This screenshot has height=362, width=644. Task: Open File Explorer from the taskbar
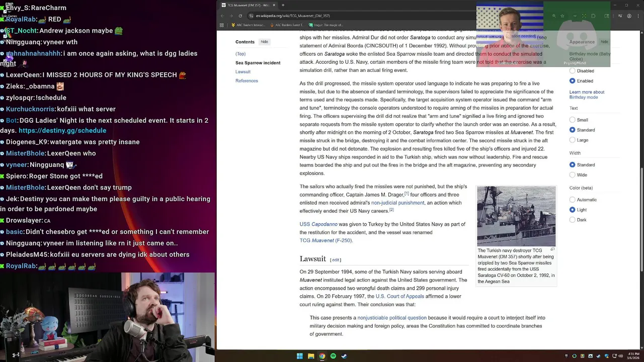coord(311,356)
